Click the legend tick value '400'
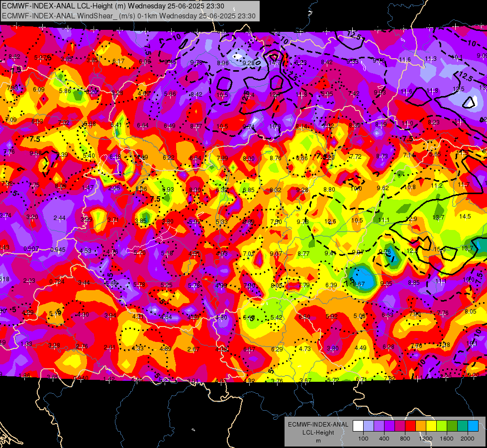Image resolution: width=487 pixels, height=448 pixels. (x=384, y=439)
